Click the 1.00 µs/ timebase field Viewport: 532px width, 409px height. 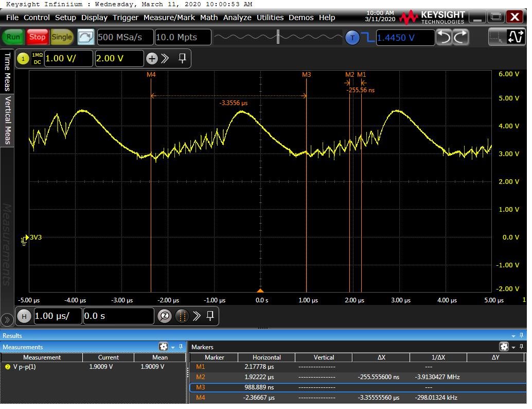click(58, 316)
